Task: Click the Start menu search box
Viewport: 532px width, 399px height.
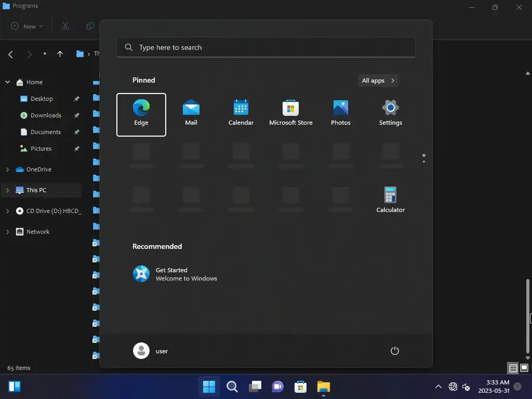Action: (x=266, y=47)
